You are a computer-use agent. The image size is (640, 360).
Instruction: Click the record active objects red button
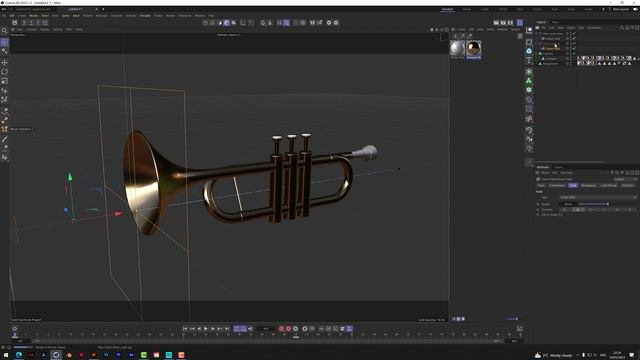(281, 329)
